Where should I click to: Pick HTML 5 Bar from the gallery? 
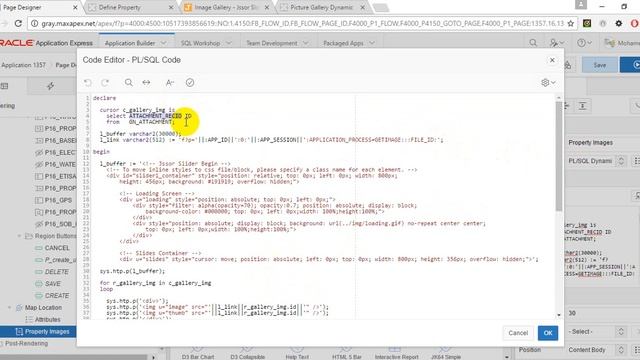(347, 353)
